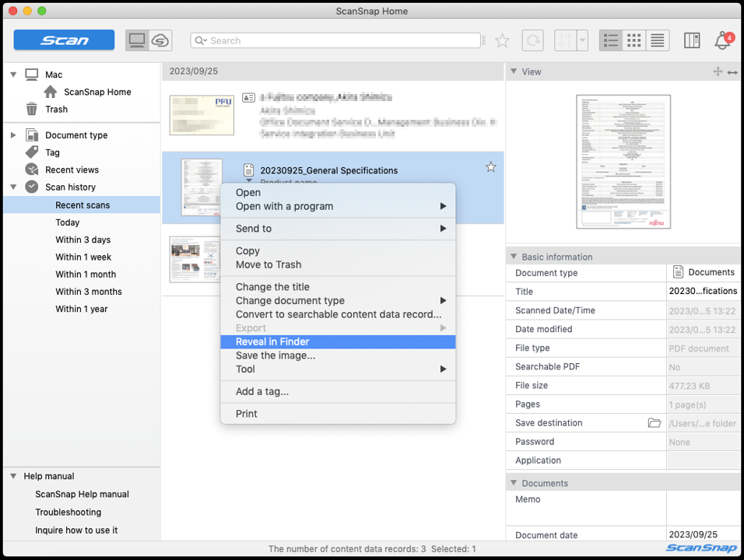Open ScanSnap Help manual link

pos(82,494)
